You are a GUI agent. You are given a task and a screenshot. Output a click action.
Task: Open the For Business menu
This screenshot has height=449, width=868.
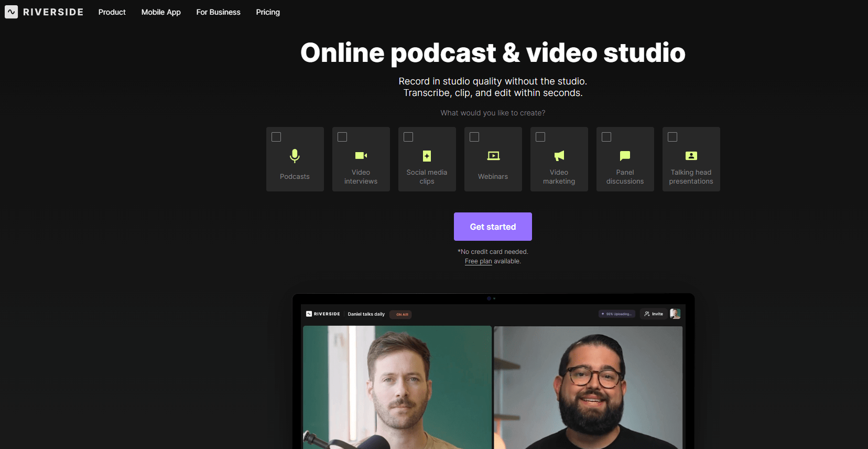(x=218, y=12)
